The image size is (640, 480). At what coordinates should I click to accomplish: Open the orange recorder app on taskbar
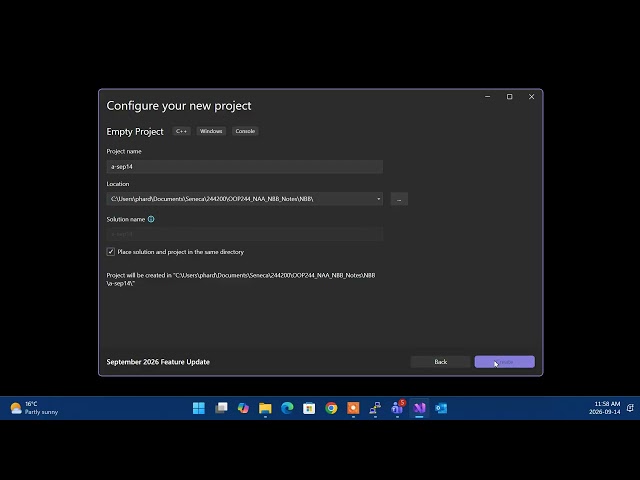pyautogui.click(x=353, y=408)
